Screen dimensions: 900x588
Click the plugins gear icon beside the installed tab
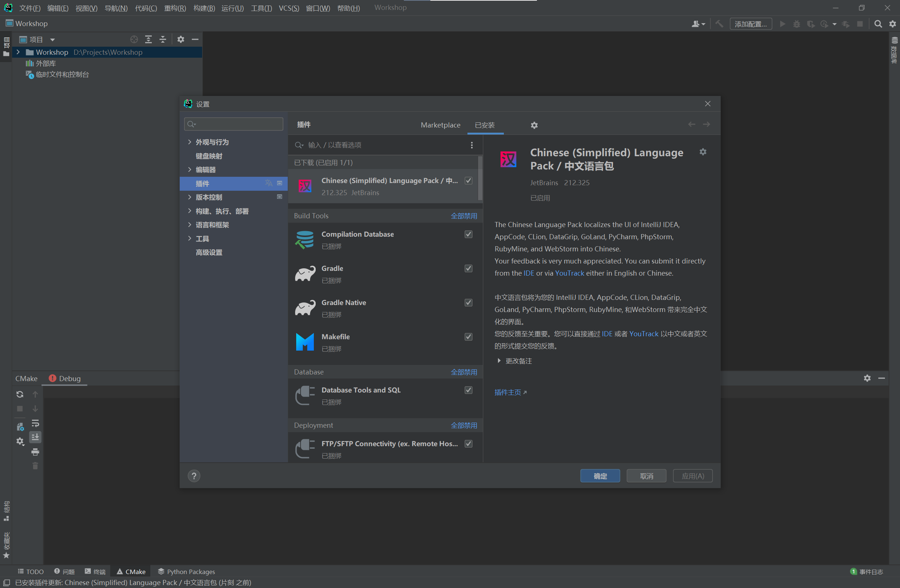click(x=534, y=125)
